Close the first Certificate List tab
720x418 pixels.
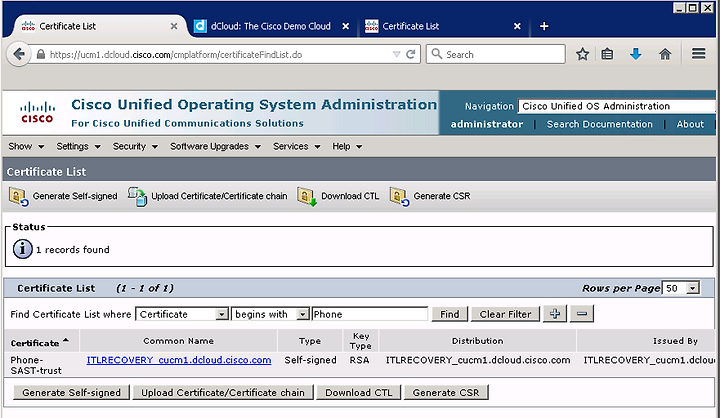[174, 26]
